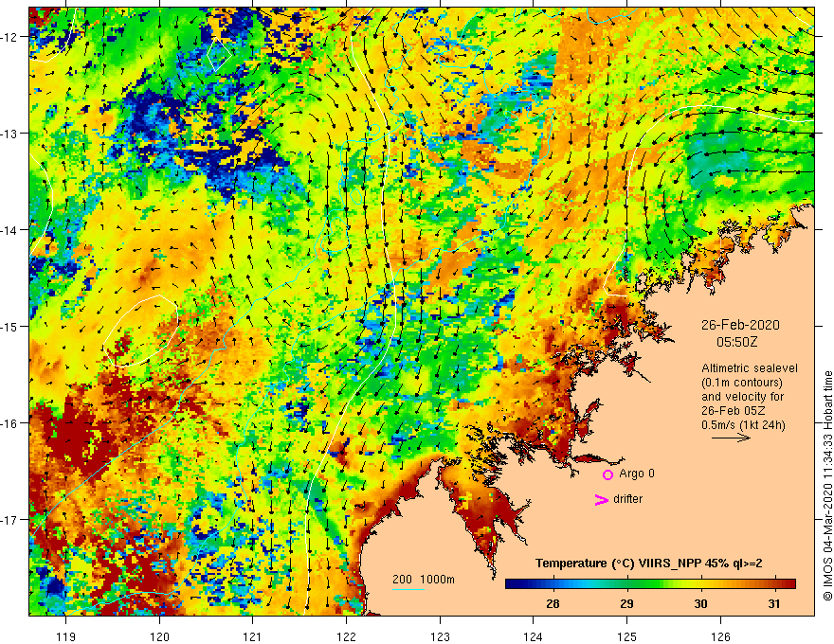
Task: Click the 'Altimetric sealevel' caption text
Action: (750, 367)
